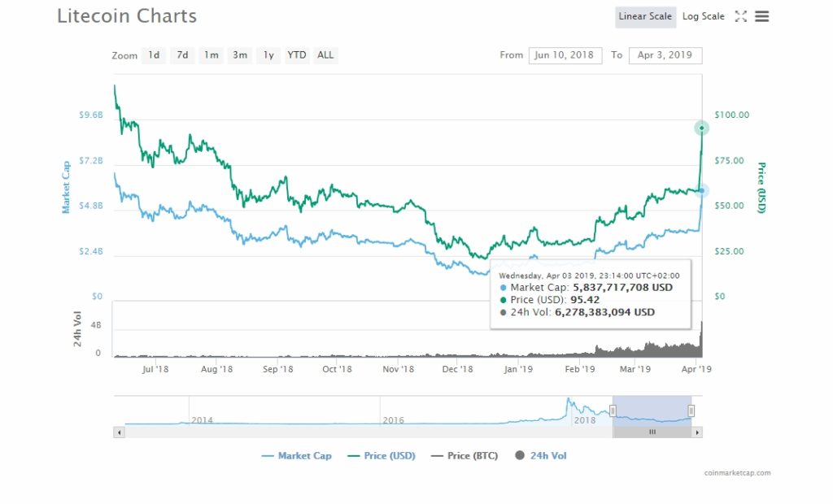
Task: Enter fullscreen mode via the expand icon
Action: pos(740,15)
